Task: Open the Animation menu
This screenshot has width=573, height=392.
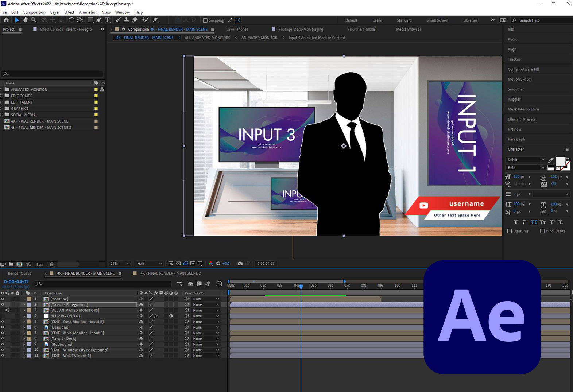Action: click(x=88, y=12)
